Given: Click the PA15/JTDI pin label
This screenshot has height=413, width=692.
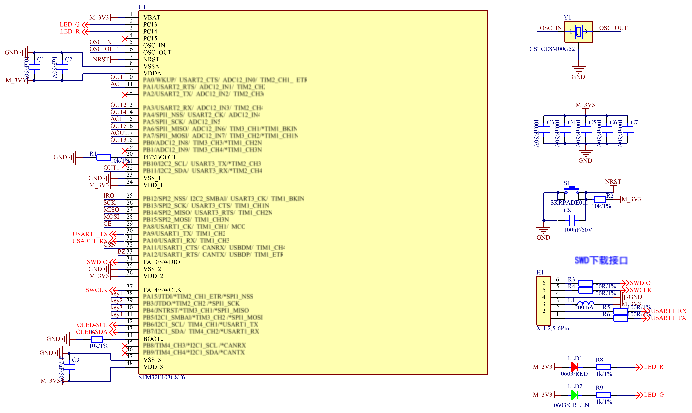Looking at the screenshot, I should (x=198, y=297).
